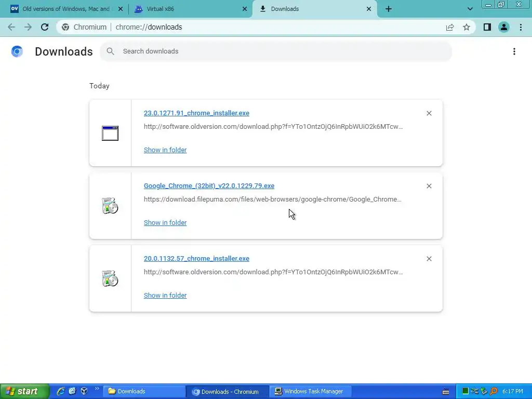Close the Downloads tab

click(x=369, y=9)
